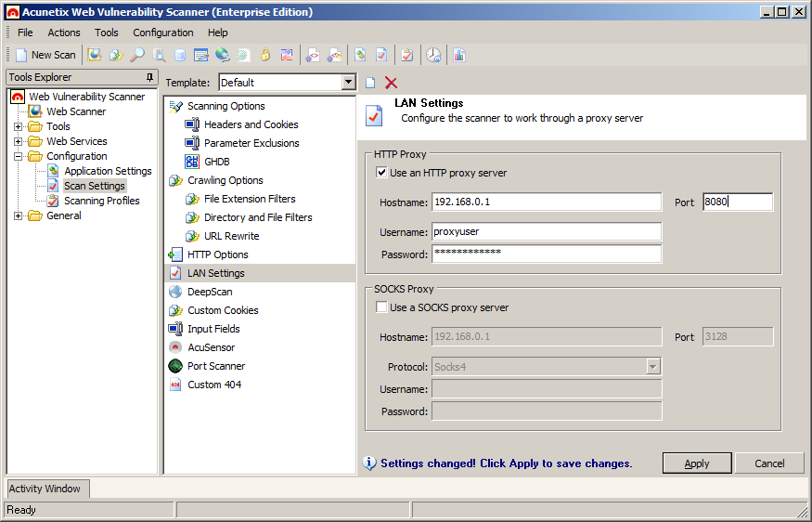The width and height of the screenshot is (812, 522).
Task: Click Apply to save changes
Action: 697,463
